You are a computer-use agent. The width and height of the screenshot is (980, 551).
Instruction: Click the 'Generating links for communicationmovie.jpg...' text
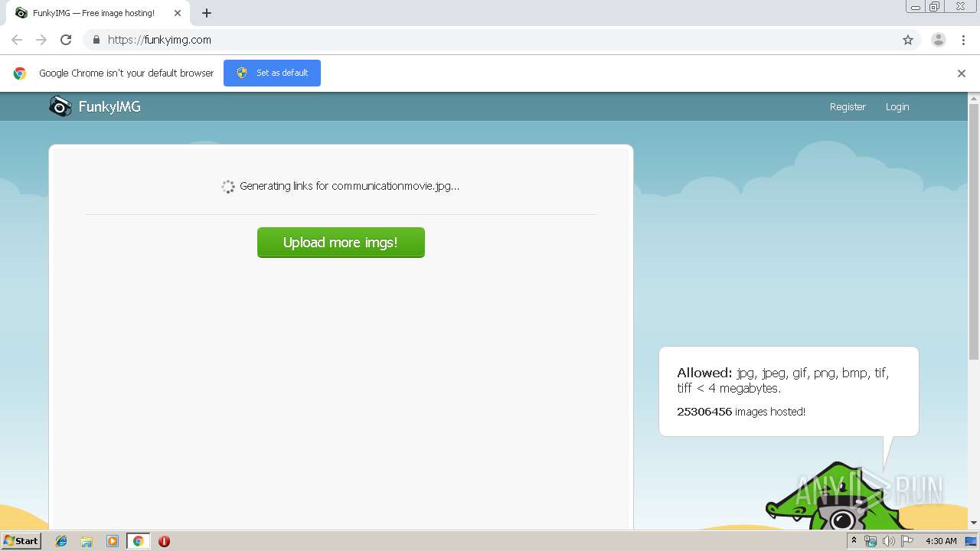(x=349, y=186)
